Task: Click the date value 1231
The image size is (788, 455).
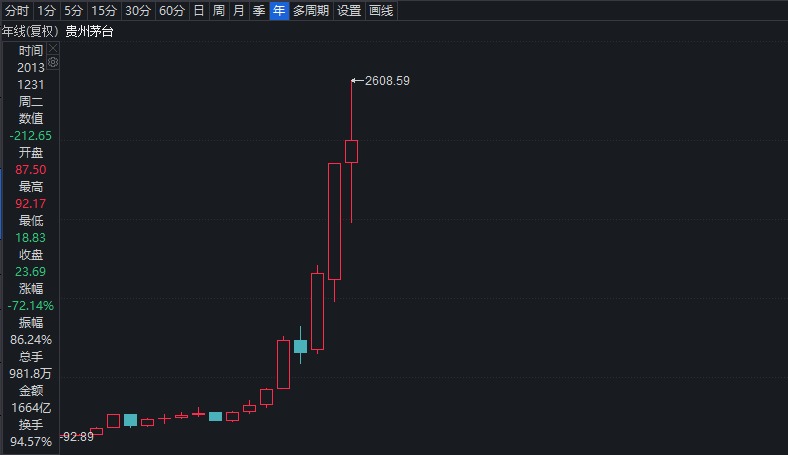Action: (x=31, y=85)
